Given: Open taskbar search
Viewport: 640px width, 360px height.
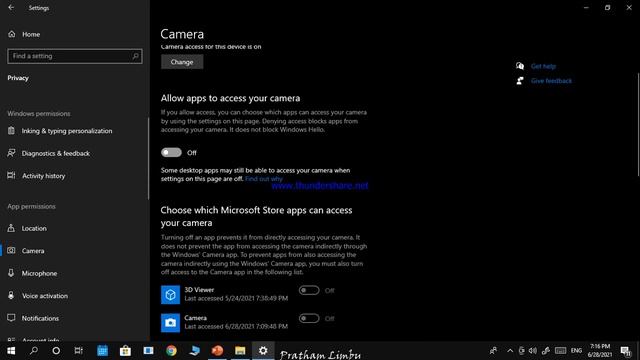Looking at the screenshot, I should click(34, 351).
